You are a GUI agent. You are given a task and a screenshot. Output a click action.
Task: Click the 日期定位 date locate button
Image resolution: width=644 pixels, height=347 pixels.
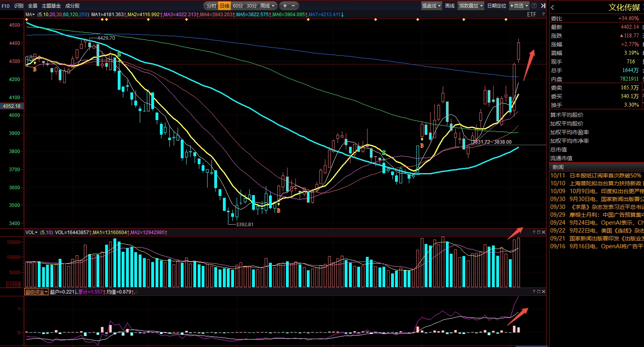click(x=497, y=6)
